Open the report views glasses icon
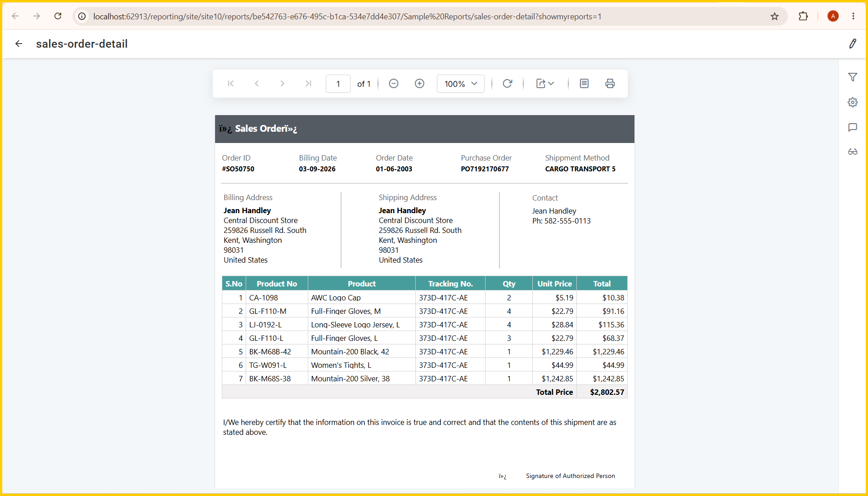 tap(852, 152)
